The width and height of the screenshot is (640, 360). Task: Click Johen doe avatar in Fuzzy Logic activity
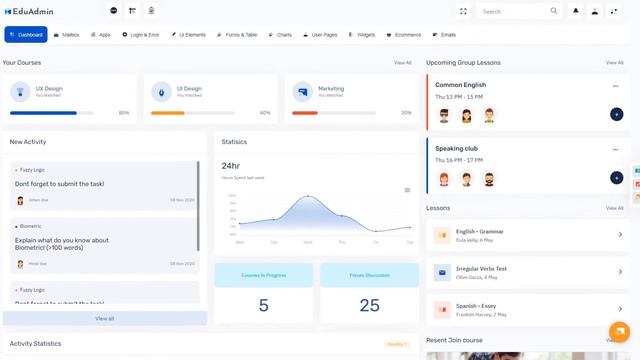[20, 200]
